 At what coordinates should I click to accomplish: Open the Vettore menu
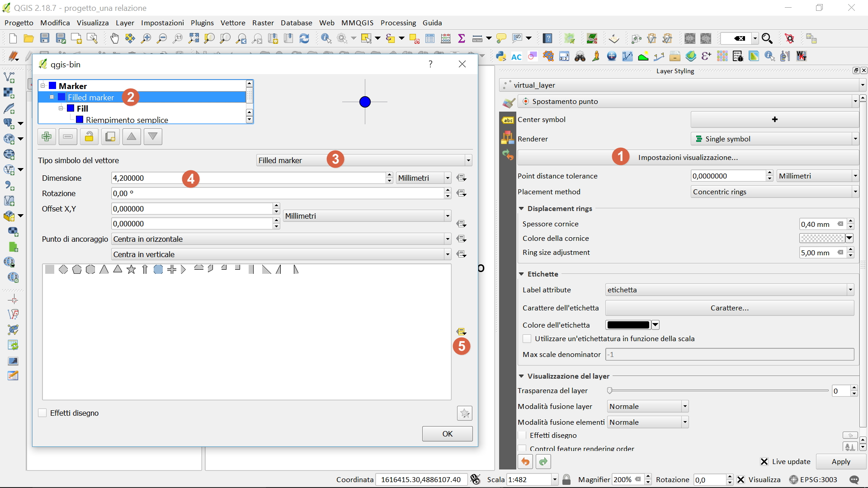[232, 23]
